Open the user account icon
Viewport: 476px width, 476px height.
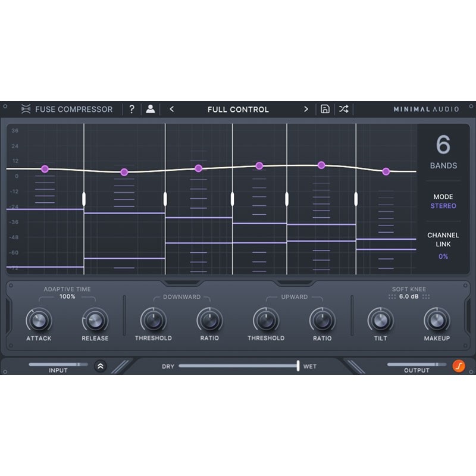(151, 109)
